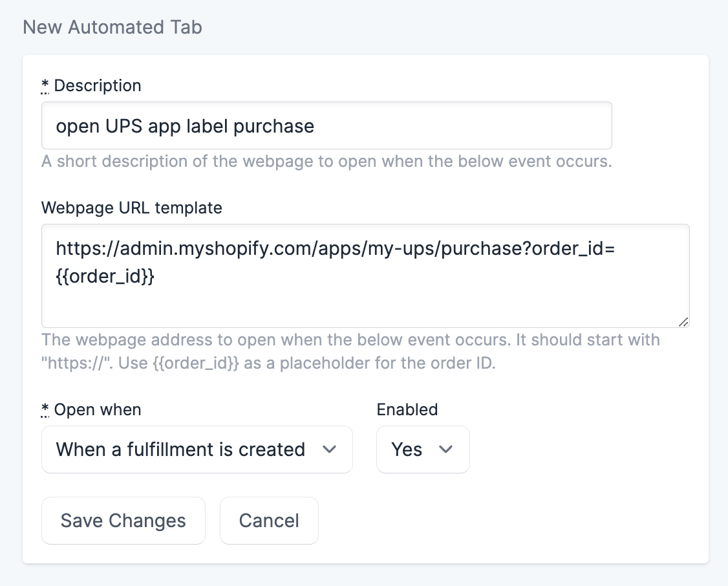728x586 pixels.
Task: Click the help text below the URL template box
Action: point(349,351)
